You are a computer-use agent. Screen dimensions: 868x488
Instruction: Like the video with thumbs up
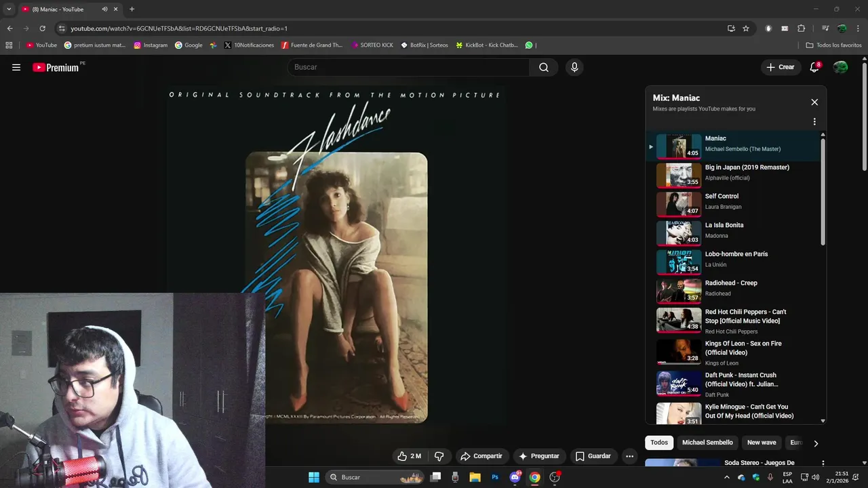click(409, 456)
